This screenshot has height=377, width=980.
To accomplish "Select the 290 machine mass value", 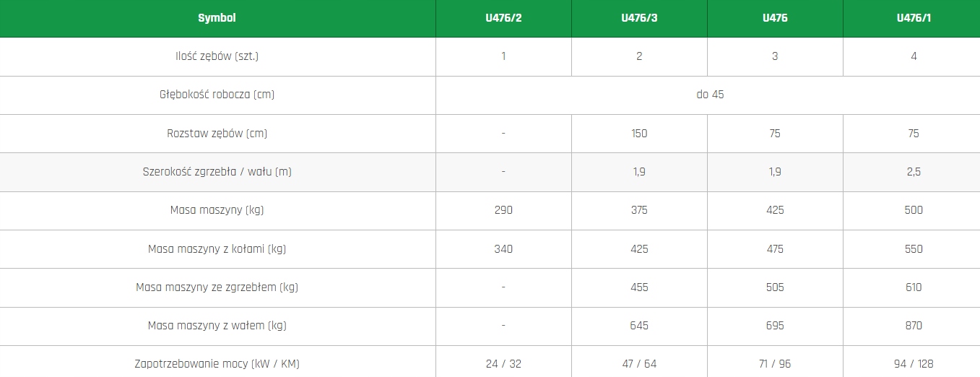I will point(503,210).
